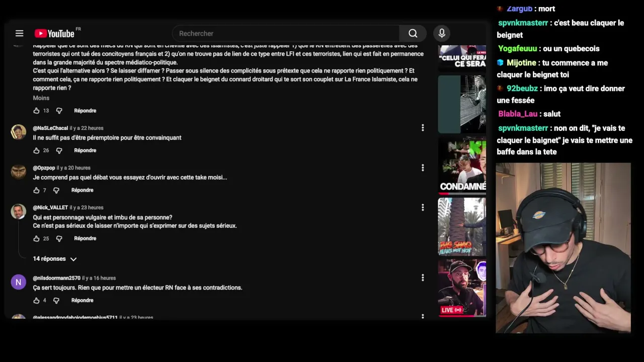Like @Nick_VALLET's comment
Viewport: 644px width, 362px height.
36,238
